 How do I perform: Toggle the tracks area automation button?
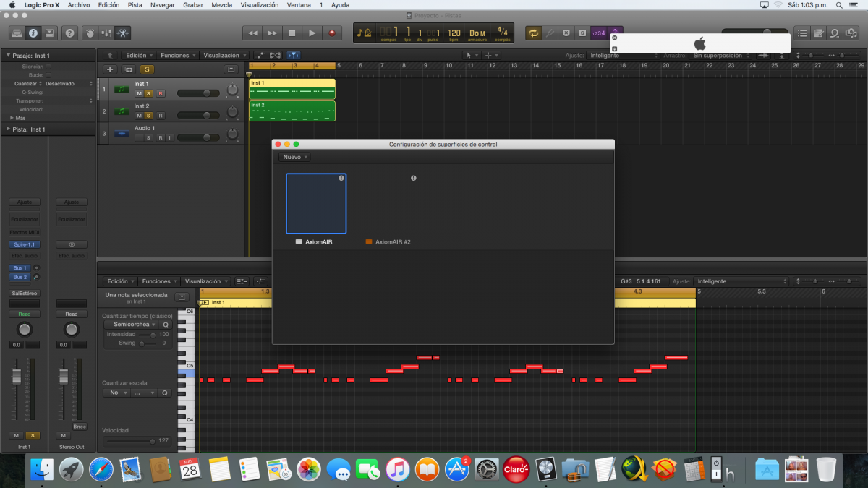(x=260, y=55)
